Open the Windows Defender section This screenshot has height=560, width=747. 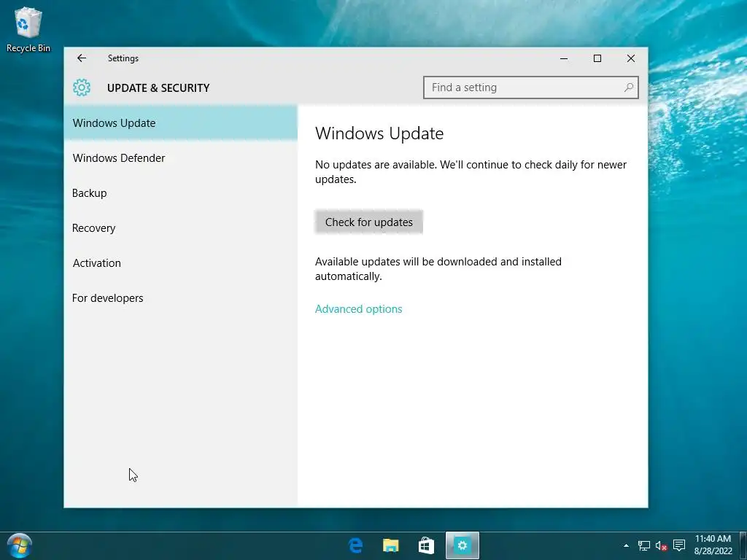(x=181, y=158)
